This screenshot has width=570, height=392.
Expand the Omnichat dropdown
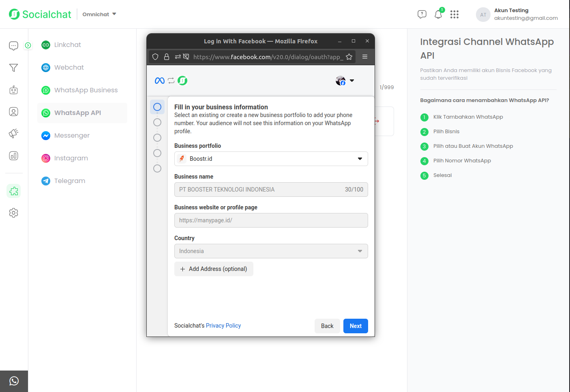pyautogui.click(x=99, y=14)
